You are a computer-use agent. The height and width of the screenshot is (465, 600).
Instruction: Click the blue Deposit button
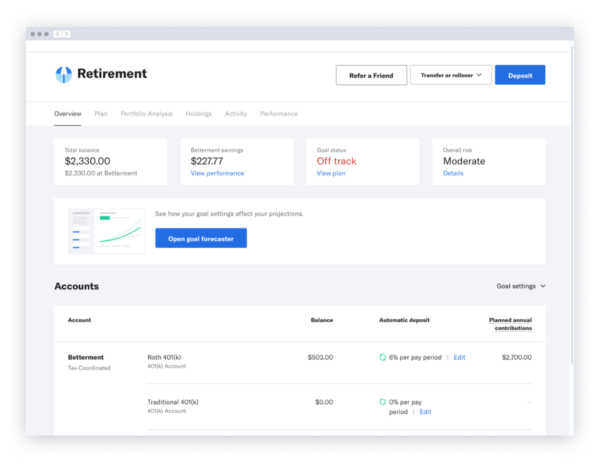pos(520,75)
